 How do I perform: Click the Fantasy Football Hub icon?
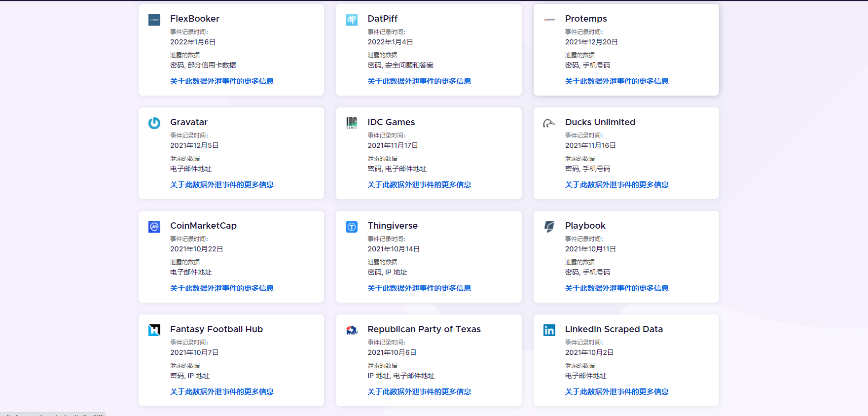pos(154,330)
